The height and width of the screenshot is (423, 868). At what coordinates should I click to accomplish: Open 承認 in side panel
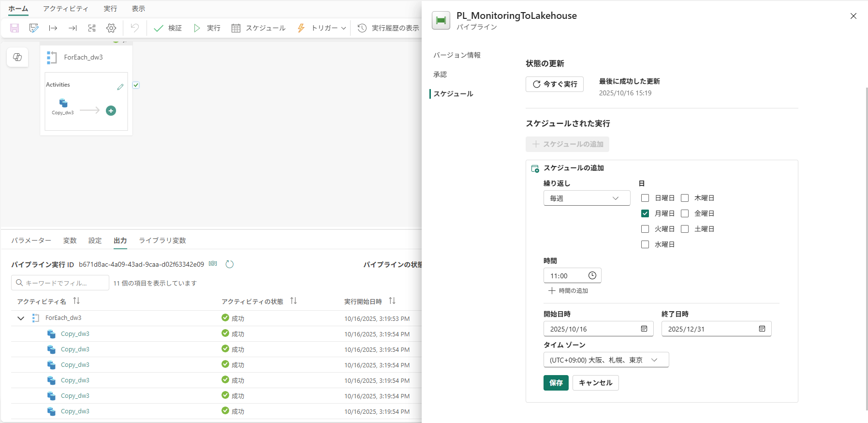point(440,75)
